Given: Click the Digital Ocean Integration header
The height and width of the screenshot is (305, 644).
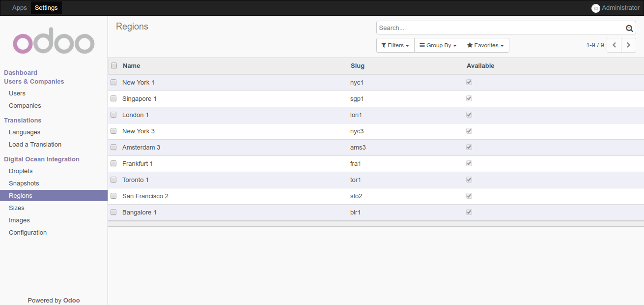Looking at the screenshot, I should (x=42, y=159).
